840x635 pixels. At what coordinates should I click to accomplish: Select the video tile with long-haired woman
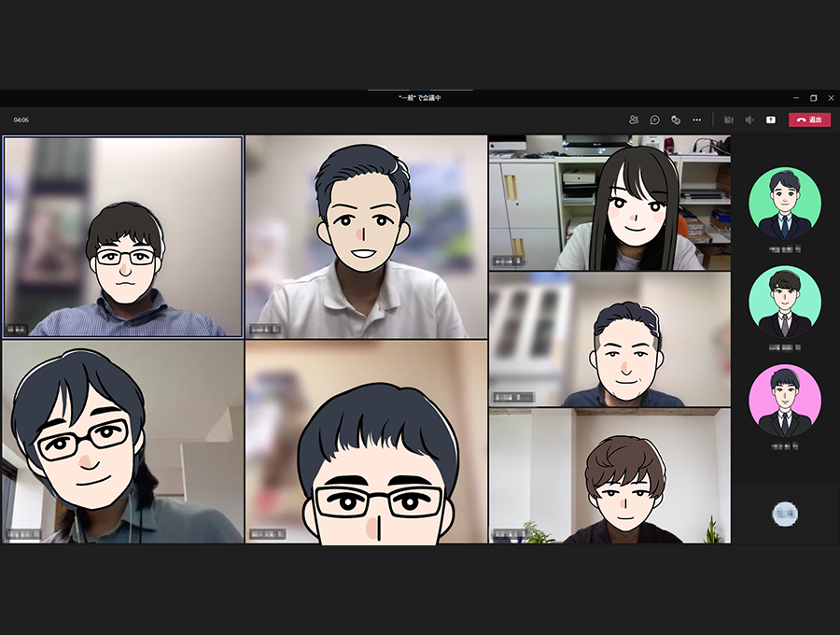point(609,203)
